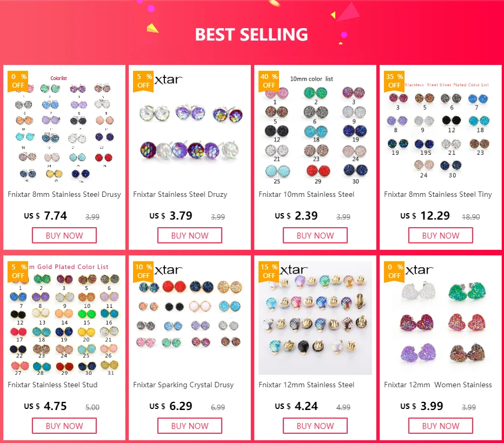
Task: Open the clip-on mermaid scale earrings image
Action: tap(315, 318)
